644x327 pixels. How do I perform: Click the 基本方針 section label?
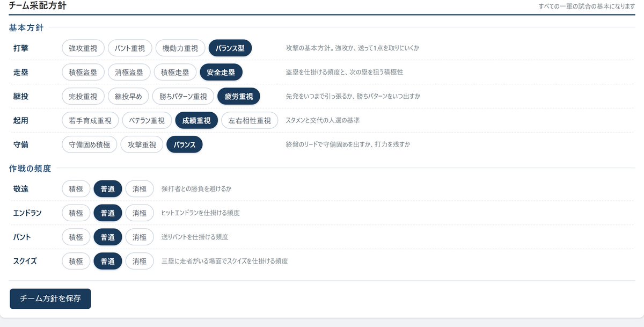tap(26, 27)
